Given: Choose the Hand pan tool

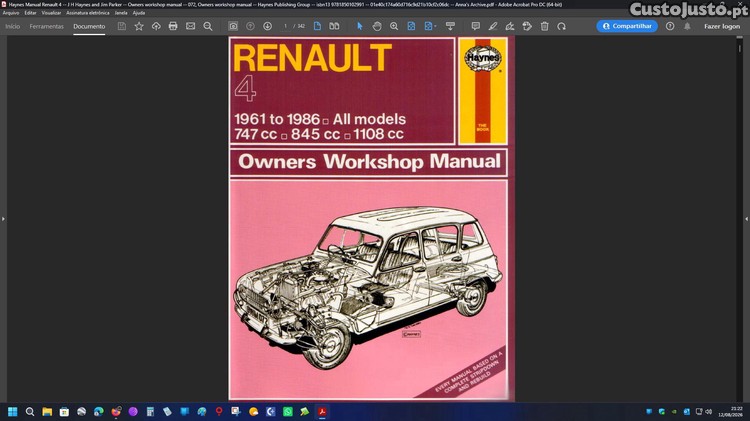Looking at the screenshot, I should (377, 26).
